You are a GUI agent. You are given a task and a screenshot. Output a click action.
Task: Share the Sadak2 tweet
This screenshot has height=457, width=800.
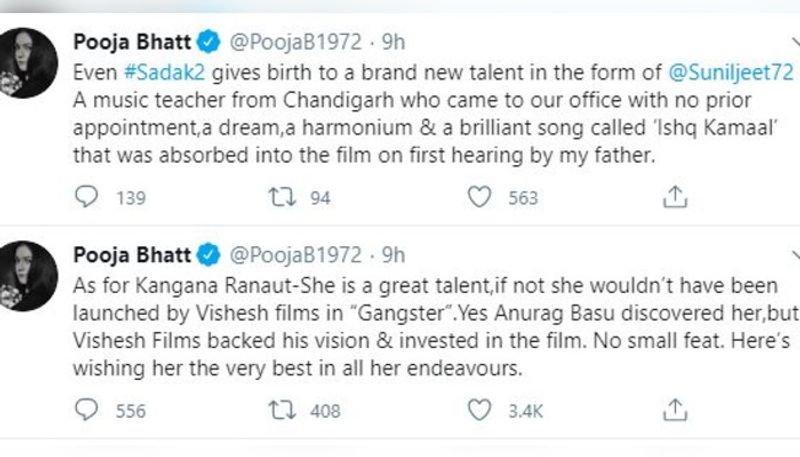point(675,197)
